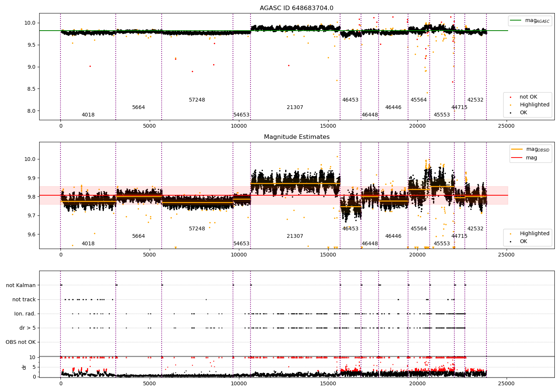Click obsid 57248 in Magnitude Estimates plot
The height and width of the screenshot is (392, 560).
[197, 229]
